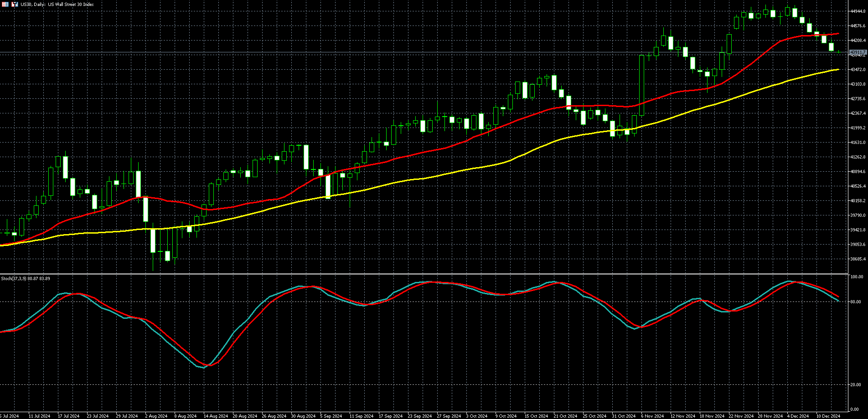Select the 6 Nov 2024 date label

[x=651, y=416]
